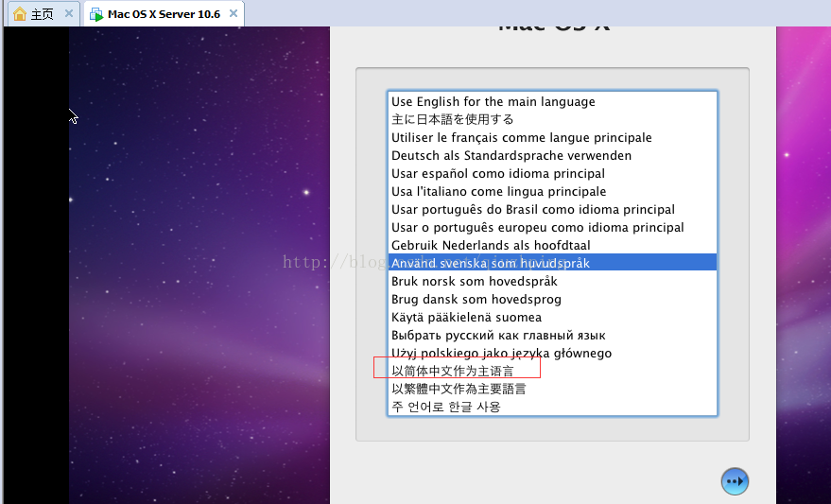This screenshot has width=831, height=504.
Task: Close the 主页 tab
Action: [x=68, y=14]
